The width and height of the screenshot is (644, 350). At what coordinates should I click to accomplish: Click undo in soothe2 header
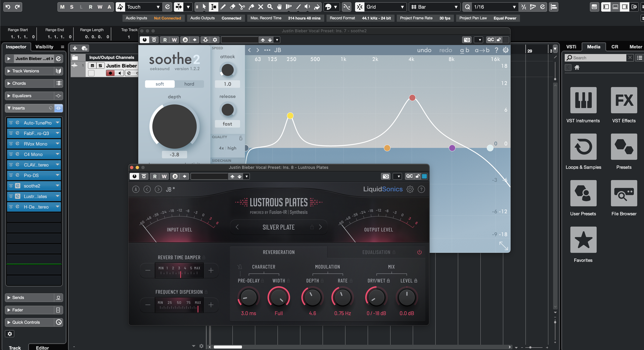424,50
